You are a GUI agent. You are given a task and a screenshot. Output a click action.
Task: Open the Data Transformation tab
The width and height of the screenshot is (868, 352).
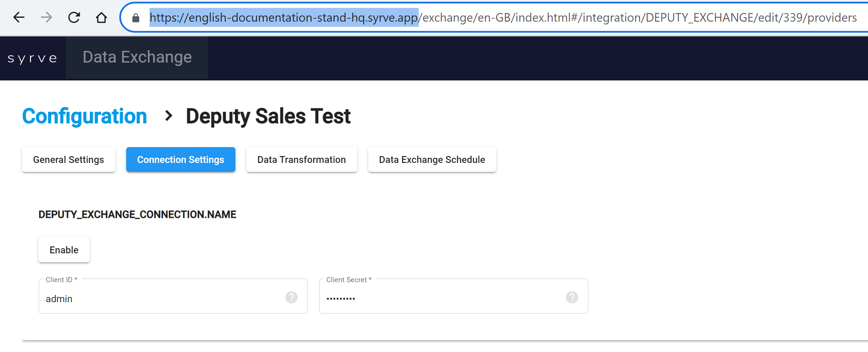point(301,160)
